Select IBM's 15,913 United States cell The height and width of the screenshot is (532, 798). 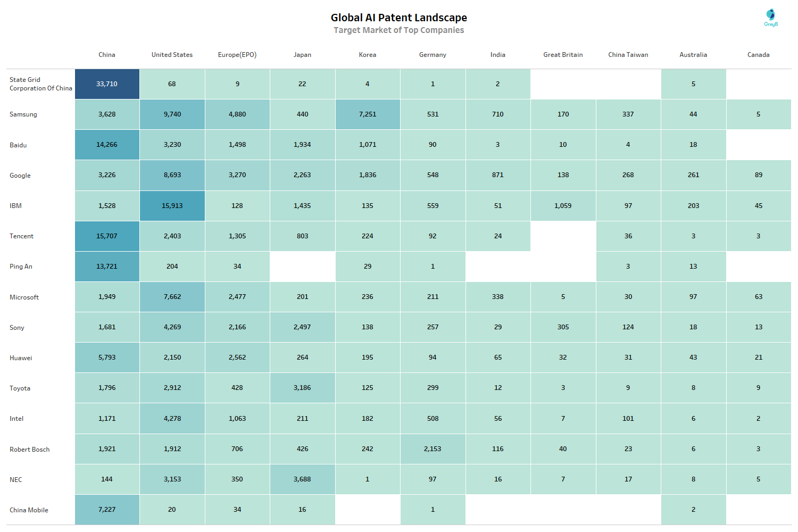[x=172, y=206]
